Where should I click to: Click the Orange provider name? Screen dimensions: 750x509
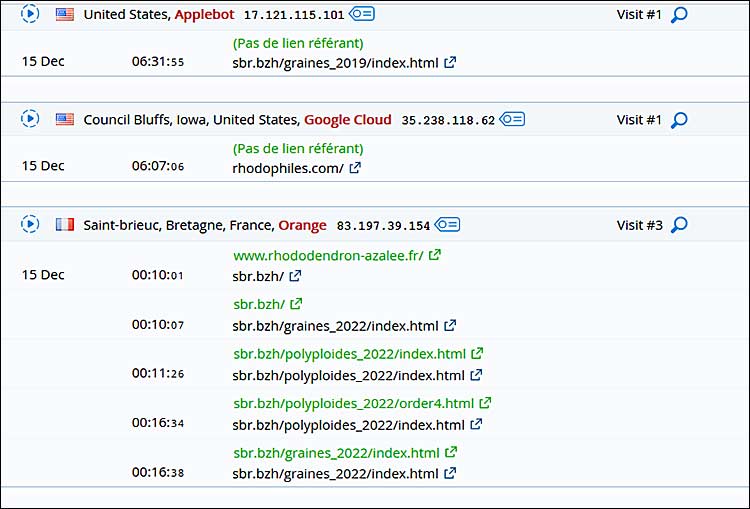pyautogui.click(x=302, y=225)
